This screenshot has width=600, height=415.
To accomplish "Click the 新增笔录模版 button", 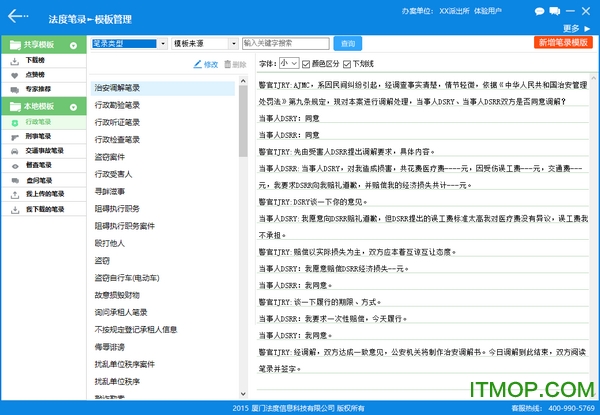I will tap(563, 44).
